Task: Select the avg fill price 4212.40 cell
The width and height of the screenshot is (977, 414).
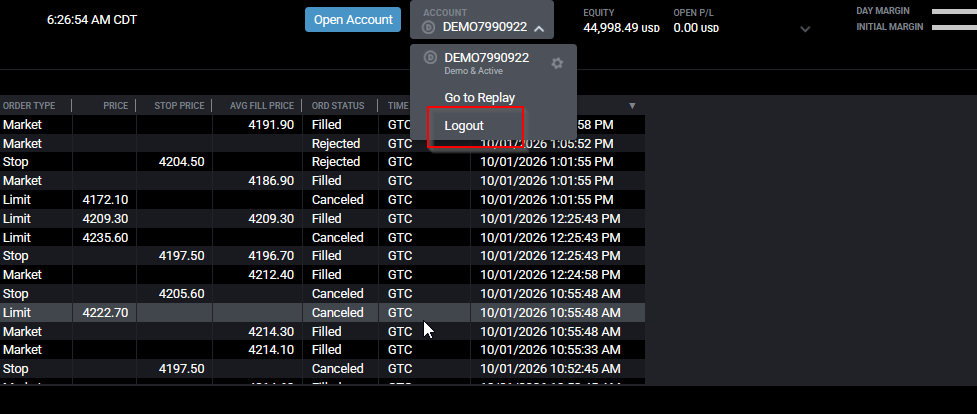Action: 271,274
